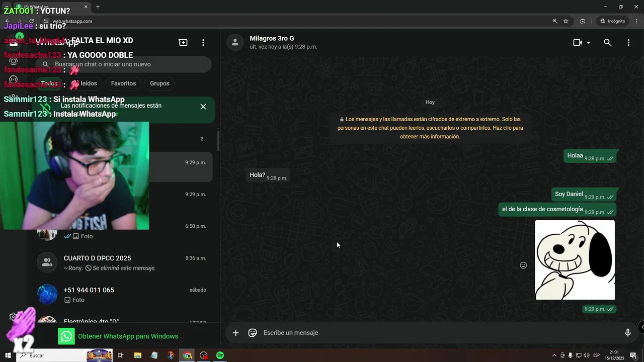Image resolution: width=644 pixels, height=362 pixels.
Task: Select the Hola? received message
Action: (268, 175)
